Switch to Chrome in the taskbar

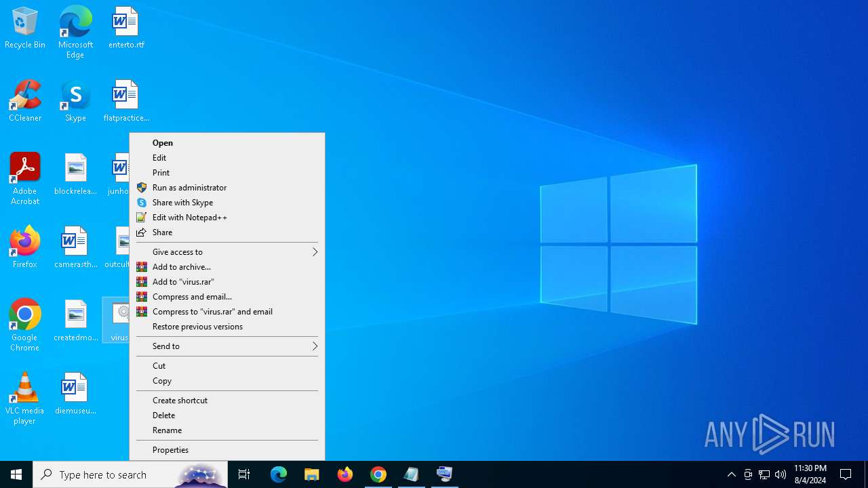point(378,474)
